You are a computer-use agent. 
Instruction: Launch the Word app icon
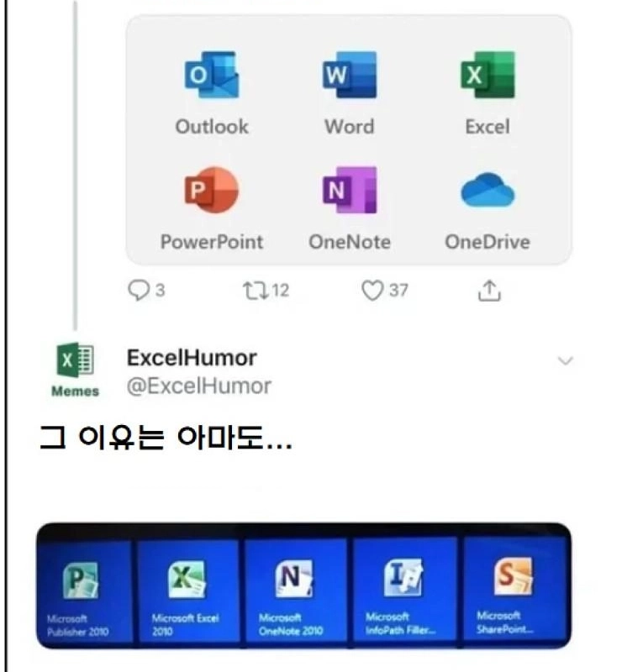pos(350,75)
